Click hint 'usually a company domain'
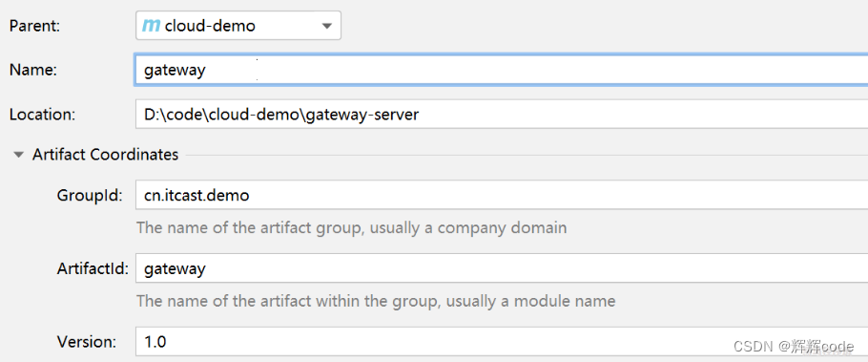This screenshot has height=362, width=868. click(468, 228)
